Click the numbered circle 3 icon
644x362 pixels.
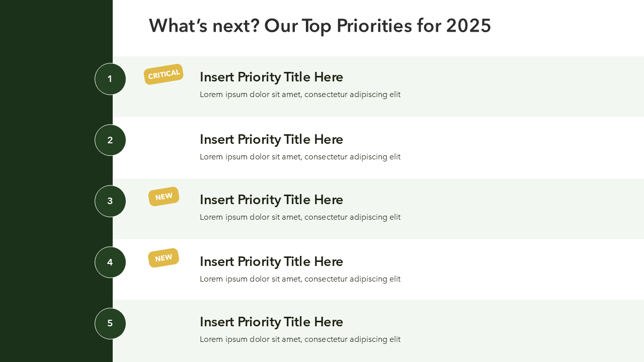click(110, 201)
